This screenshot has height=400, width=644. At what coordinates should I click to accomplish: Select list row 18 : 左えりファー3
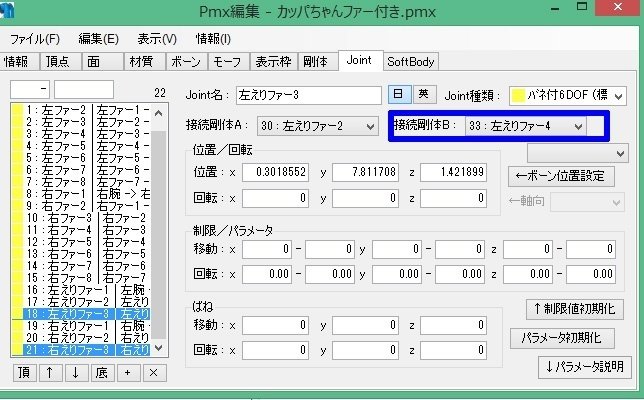(81, 314)
